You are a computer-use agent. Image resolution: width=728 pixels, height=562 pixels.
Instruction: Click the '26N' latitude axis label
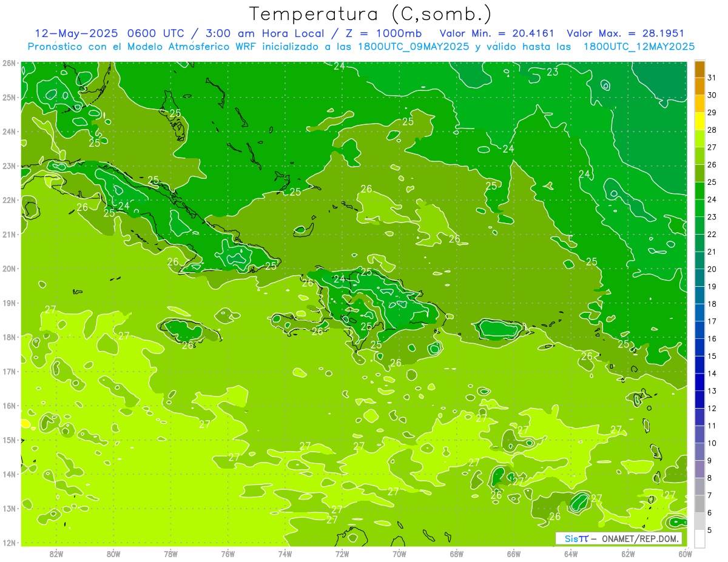[9, 63]
